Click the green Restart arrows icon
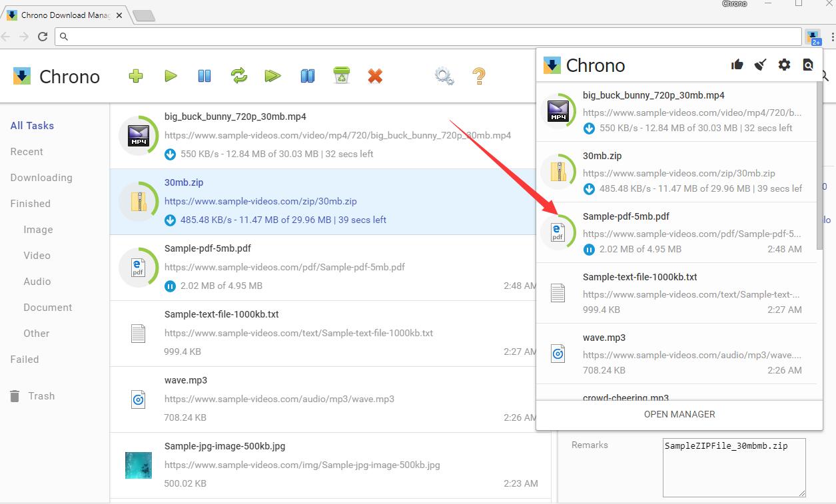Screen dimensions: 836x504 239,76
